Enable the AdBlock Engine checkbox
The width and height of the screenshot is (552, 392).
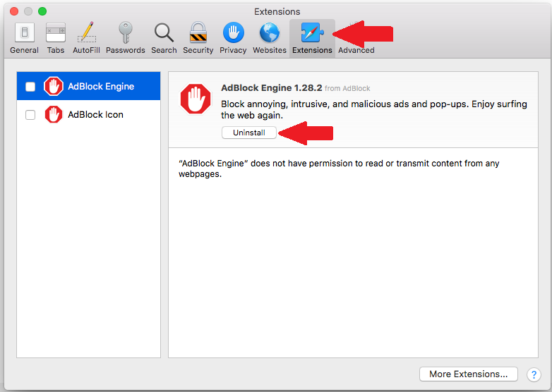point(30,87)
